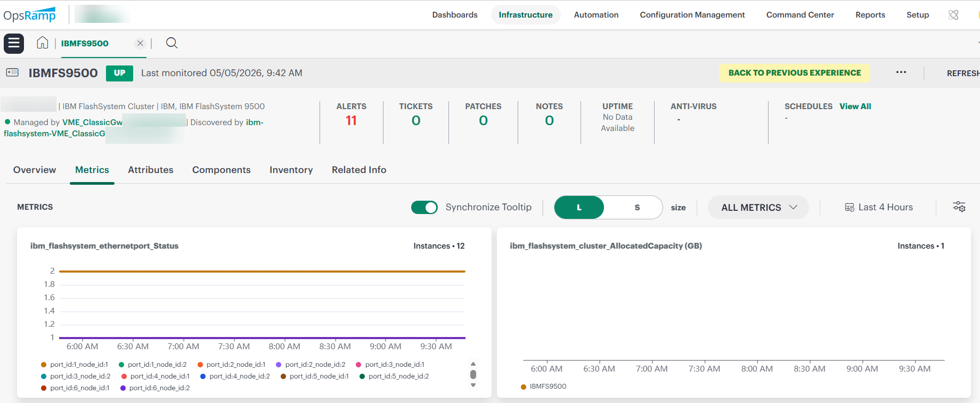Close the IBMFS9500 tab
The image size is (980, 403).
pos(140,43)
